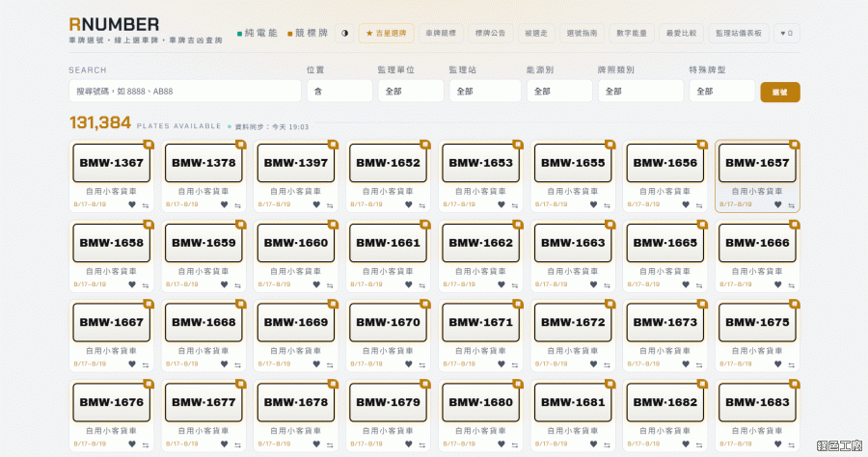The image size is (868, 457).
Task: Click compare arrows icon on BMW-1653
Action: (515, 205)
